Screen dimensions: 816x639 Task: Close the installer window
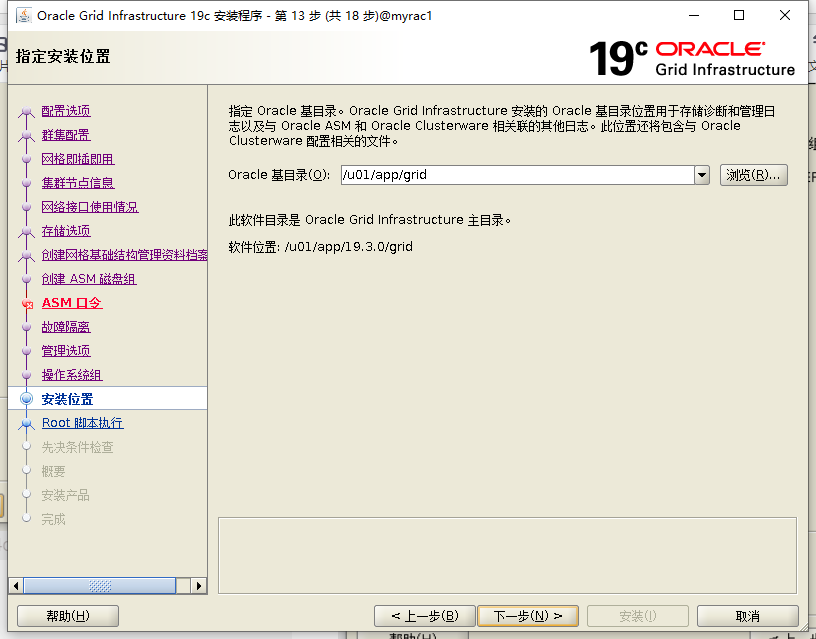click(x=785, y=16)
